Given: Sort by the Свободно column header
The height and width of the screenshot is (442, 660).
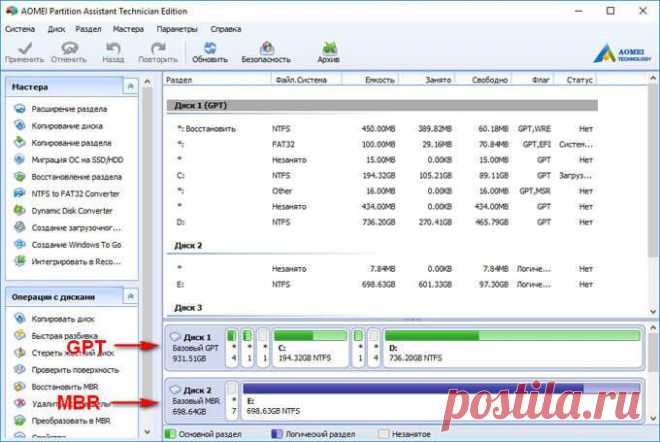Looking at the screenshot, I should pyautogui.click(x=483, y=80).
